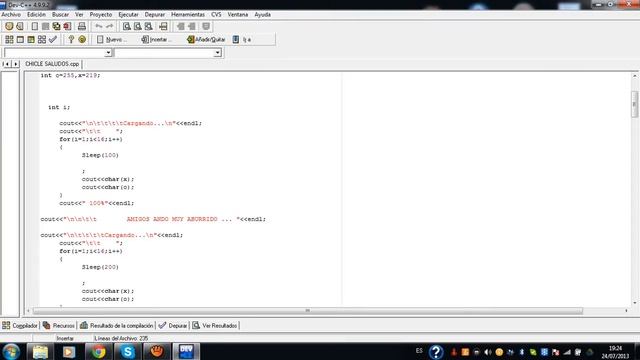This screenshot has height=360, width=640.
Task: Select the CHICLE SALUDOS.cpp editor tab
Action: (52, 64)
